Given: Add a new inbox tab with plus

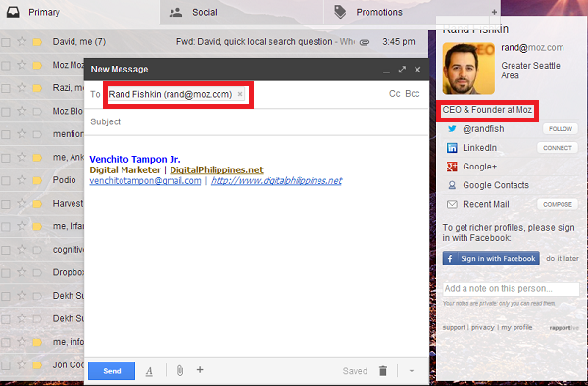Looking at the screenshot, I should coord(494,12).
